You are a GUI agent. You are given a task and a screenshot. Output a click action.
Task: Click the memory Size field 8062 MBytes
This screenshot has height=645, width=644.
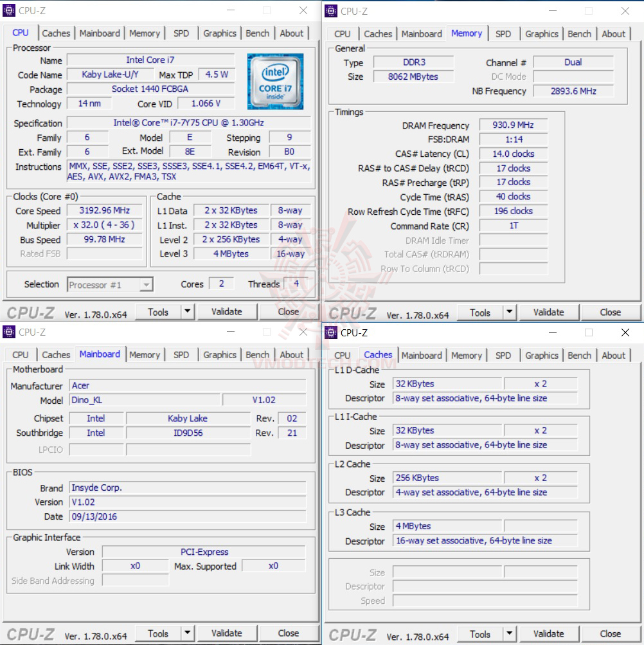tap(414, 77)
